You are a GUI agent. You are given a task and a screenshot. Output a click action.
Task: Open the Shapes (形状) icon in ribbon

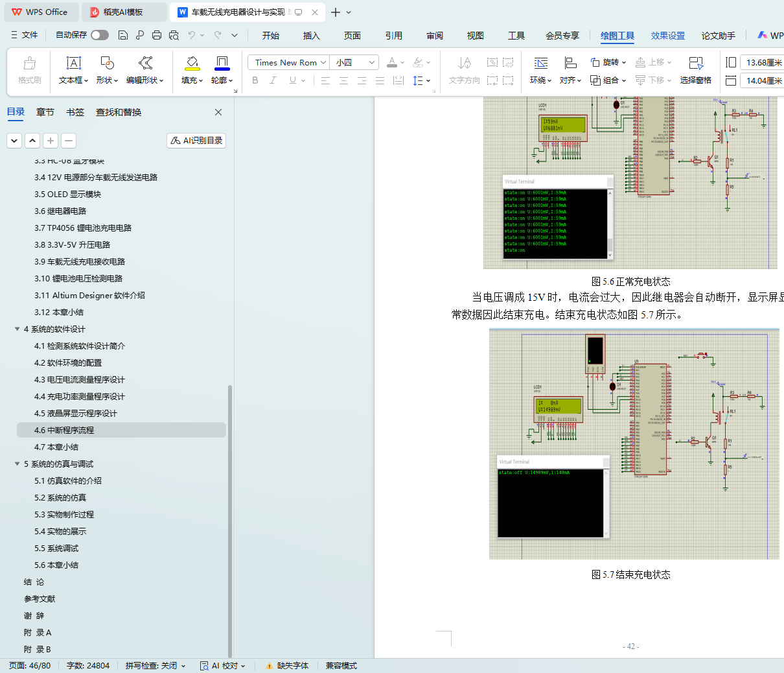[x=107, y=63]
